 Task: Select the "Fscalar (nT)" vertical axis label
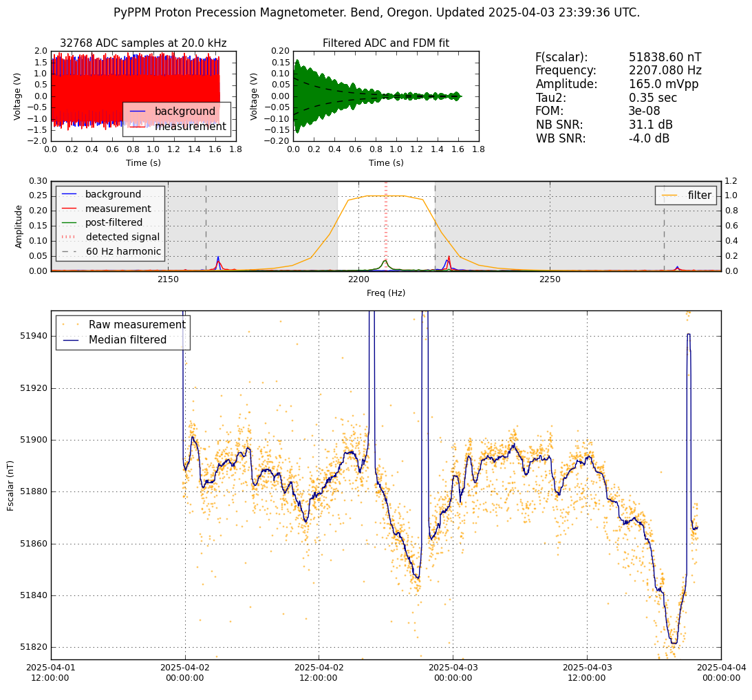point(11,485)
